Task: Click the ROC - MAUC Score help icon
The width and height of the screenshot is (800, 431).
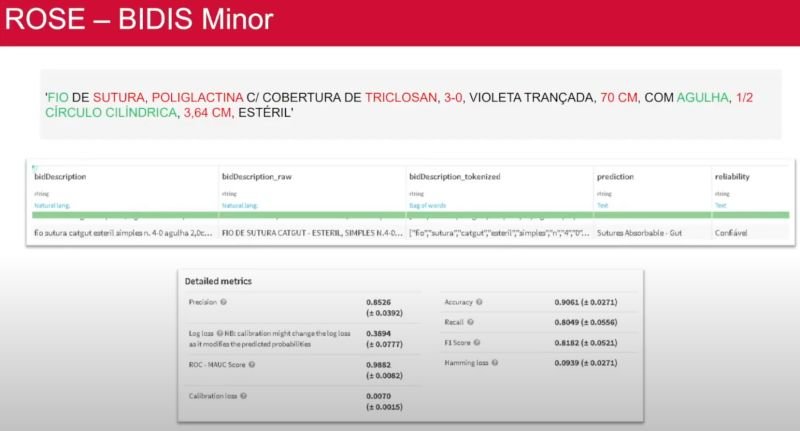Action: [x=252, y=365]
